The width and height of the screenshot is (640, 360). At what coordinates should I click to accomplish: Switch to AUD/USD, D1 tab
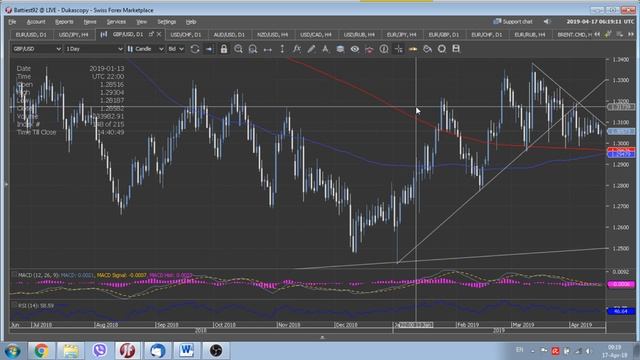(x=229, y=35)
